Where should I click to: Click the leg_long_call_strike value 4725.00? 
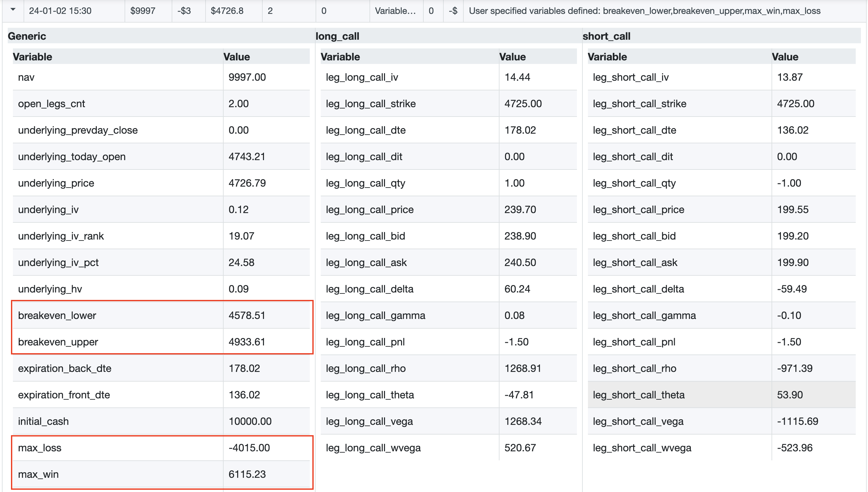pos(523,104)
